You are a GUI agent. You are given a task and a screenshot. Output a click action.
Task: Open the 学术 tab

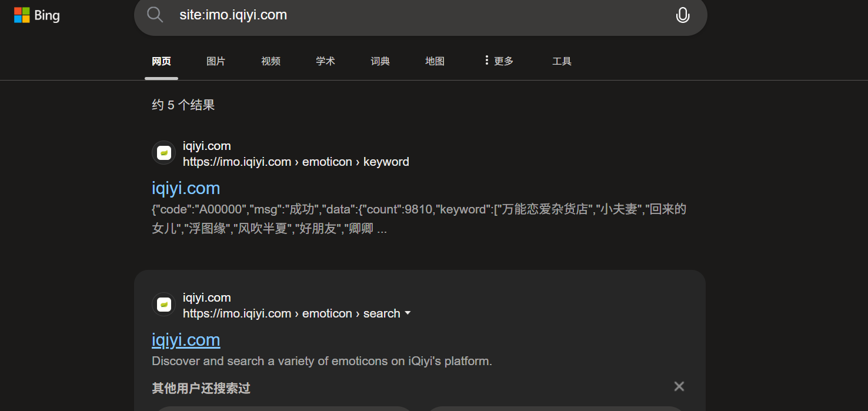(x=325, y=61)
